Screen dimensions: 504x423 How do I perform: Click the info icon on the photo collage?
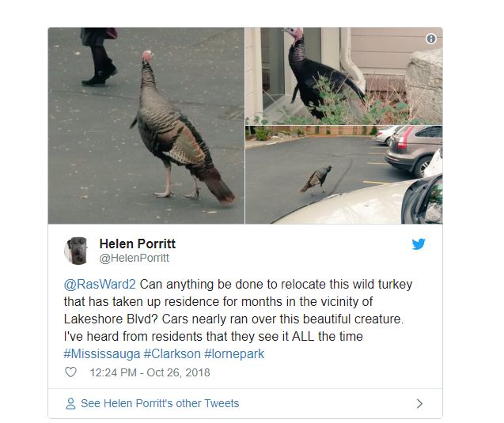click(x=430, y=39)
